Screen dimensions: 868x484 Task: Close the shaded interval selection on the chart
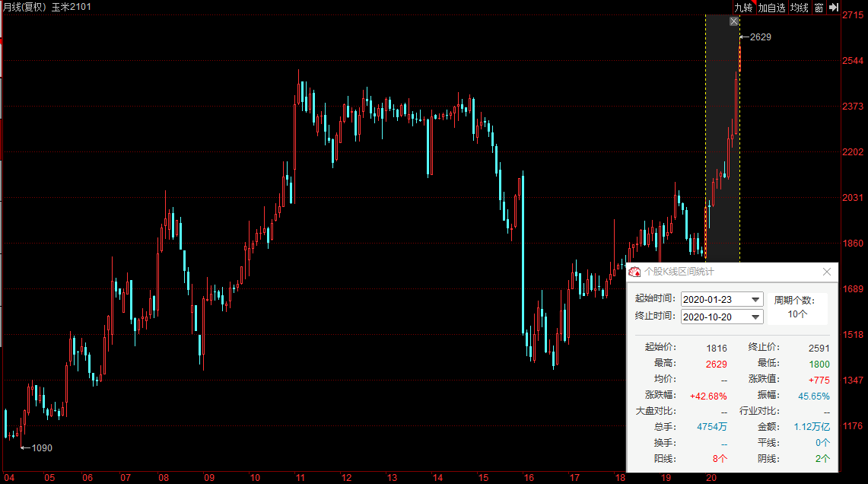[734, 21]
